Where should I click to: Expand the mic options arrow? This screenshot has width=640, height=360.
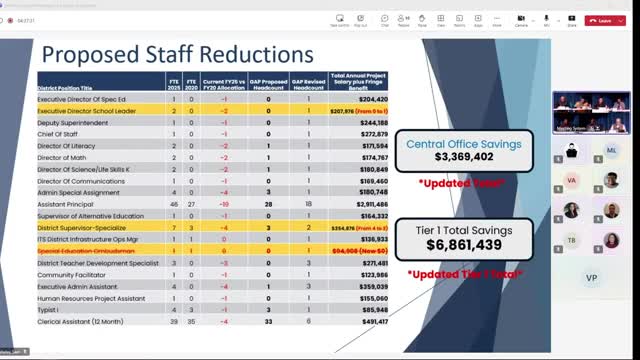click(558, 20)
